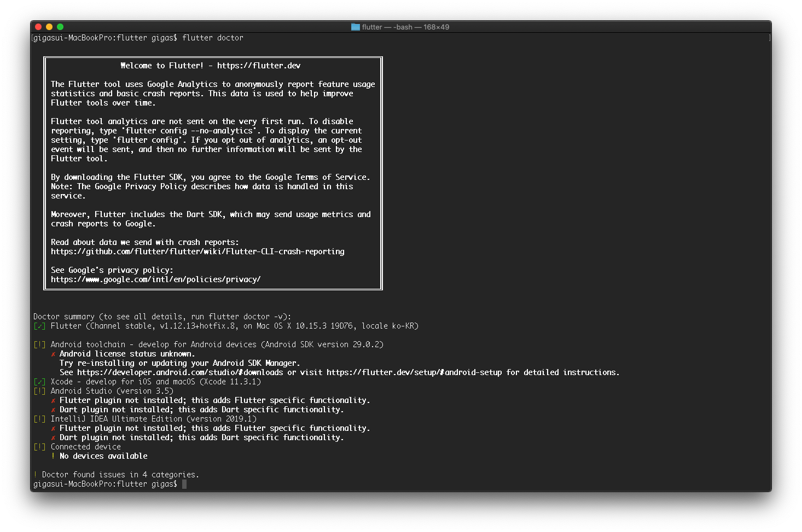
Task: Click the yellow exclamation beside 'No devices available'
Action: [53, 456]
